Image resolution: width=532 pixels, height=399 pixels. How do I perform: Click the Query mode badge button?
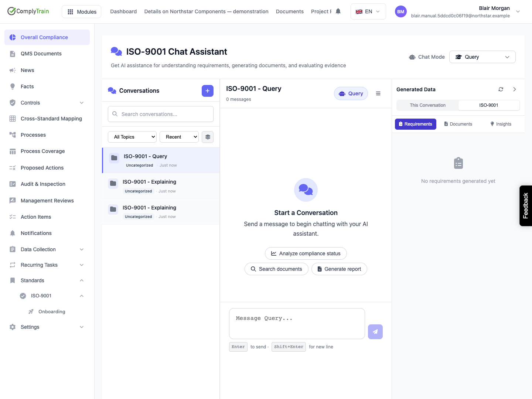click(x=351, y=93)
